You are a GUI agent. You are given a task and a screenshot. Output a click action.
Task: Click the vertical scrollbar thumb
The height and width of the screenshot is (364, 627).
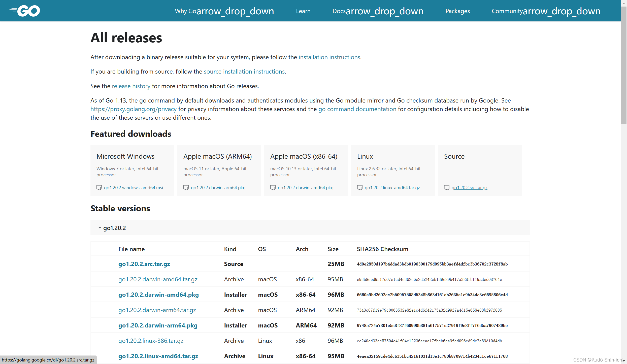[x=623, y=65]
